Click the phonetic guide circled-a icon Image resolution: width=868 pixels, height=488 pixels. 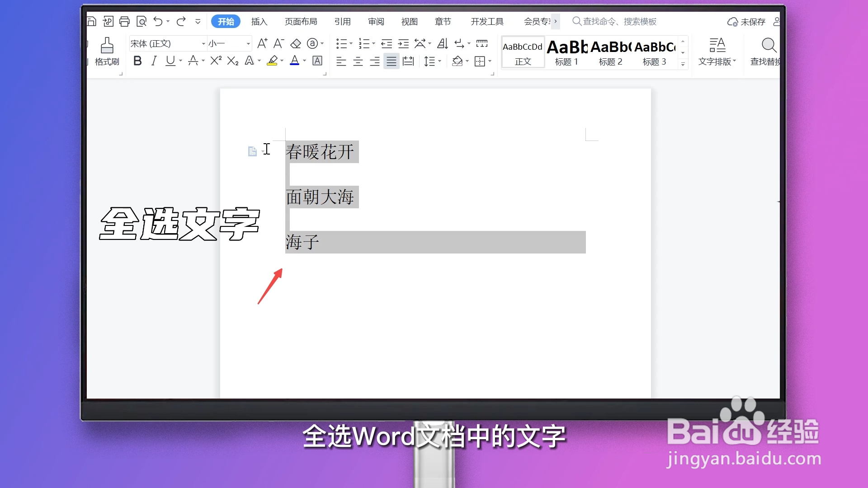click(312, 43)
